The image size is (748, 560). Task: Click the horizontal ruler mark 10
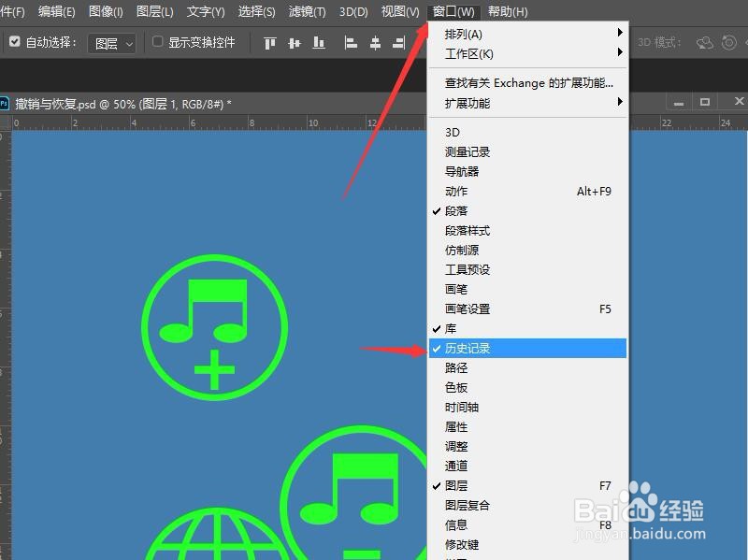(x=313, y=123)
